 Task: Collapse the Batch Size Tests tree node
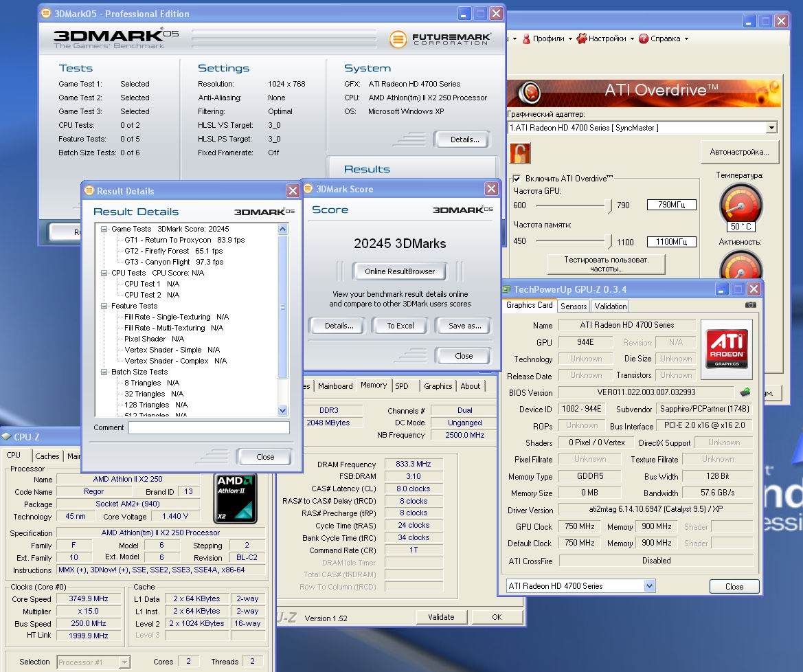tap(104, 372)
